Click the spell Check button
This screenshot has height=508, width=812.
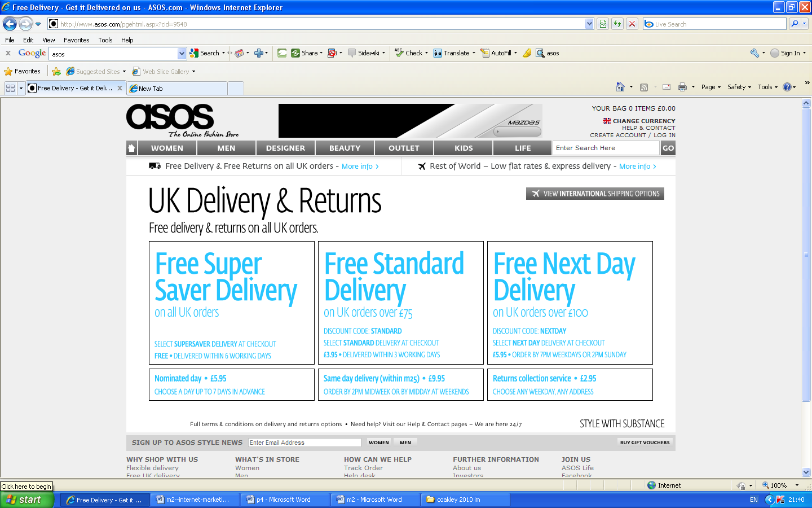click(409, 53)
